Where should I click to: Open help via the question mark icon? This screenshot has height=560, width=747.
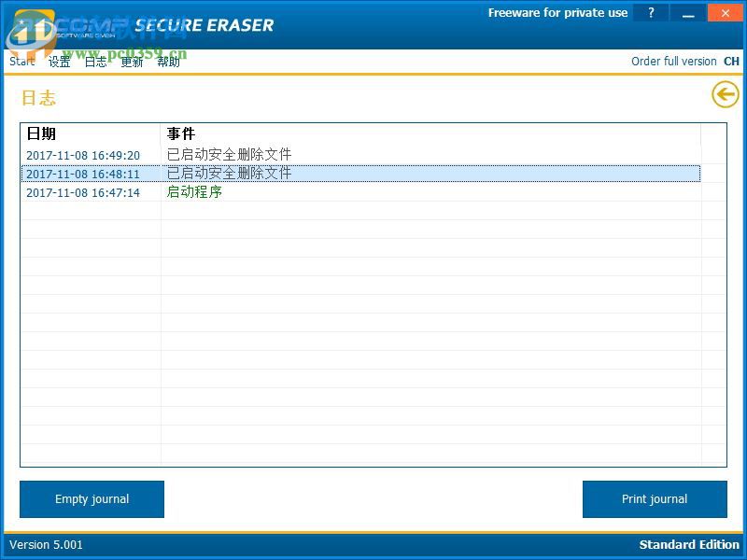click(651, 12)
